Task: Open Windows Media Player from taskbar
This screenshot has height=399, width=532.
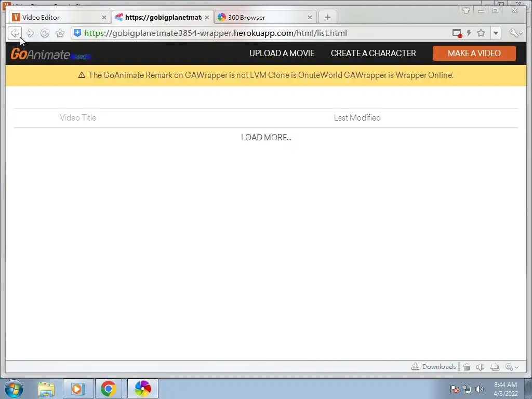Action: [78, 389]
